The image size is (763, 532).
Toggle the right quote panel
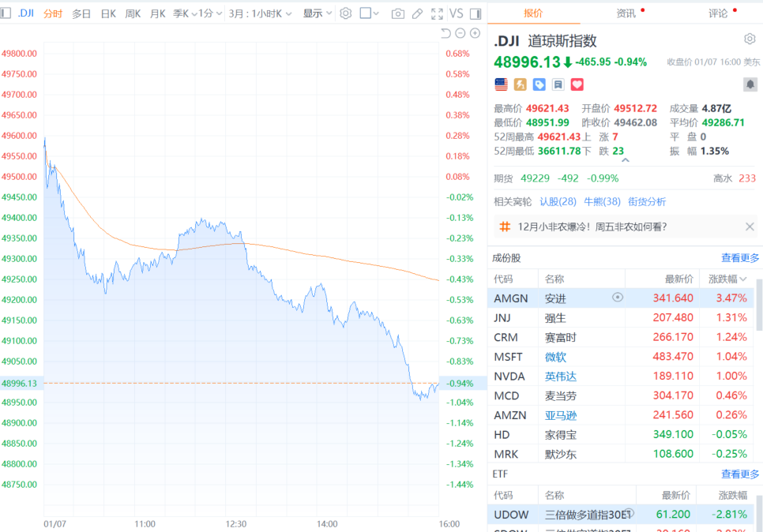pyautogui.click(x=475, y=13)
